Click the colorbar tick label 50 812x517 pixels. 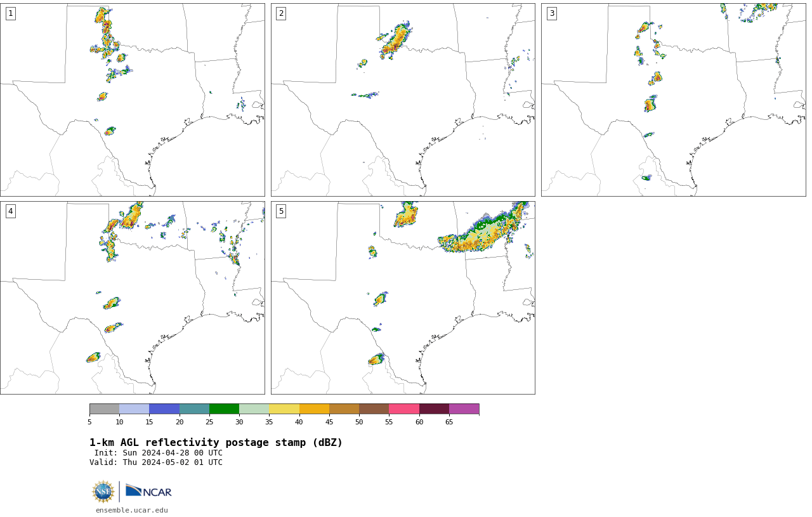point(359,422)
